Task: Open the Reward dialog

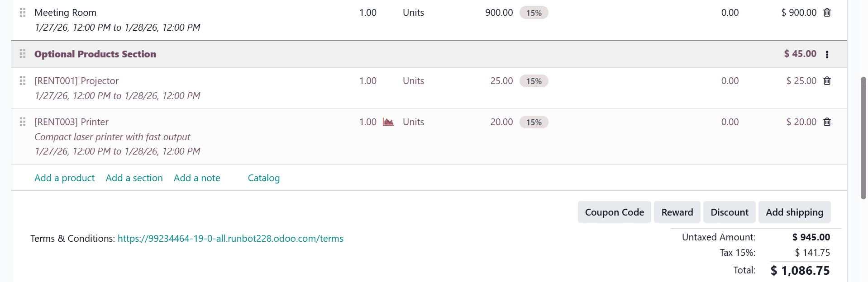Action: pyautogui.click(x=677, y=212)
